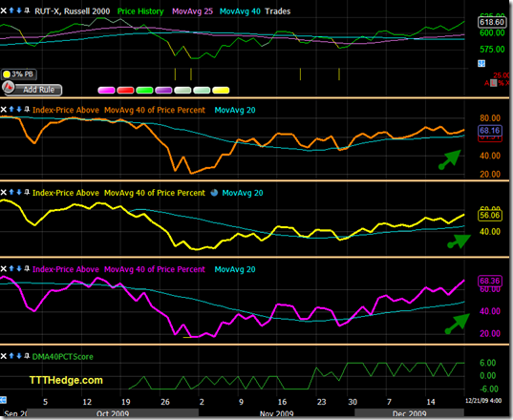Select the A scaling option in red
This screenshot has height=420, width=513.
486,83
